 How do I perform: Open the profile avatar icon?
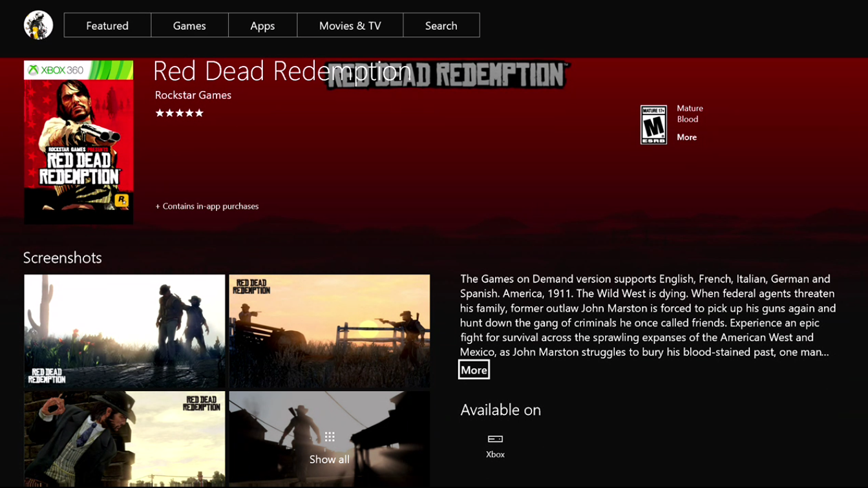click(x=38, y=25)
